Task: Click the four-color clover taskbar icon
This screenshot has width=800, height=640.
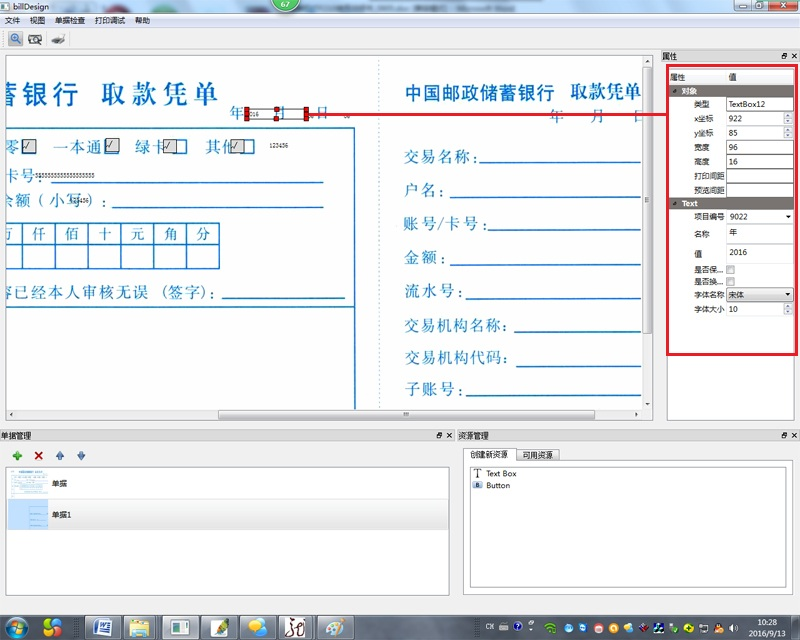Action: (52, 627)
